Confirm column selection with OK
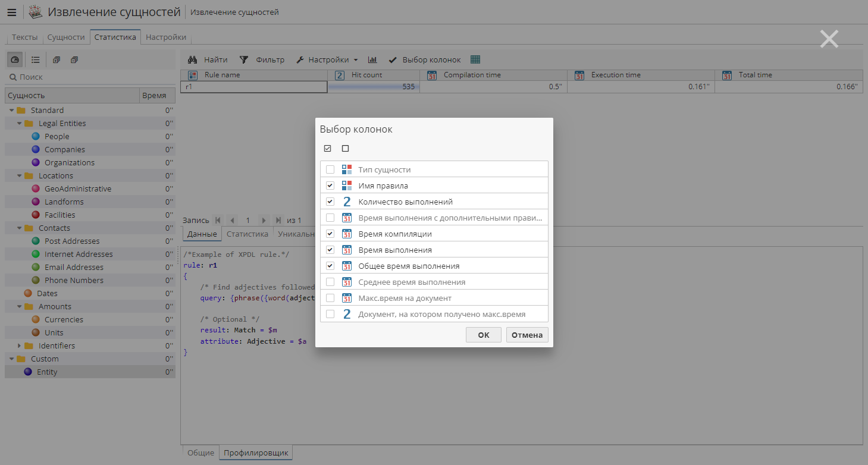Viewport: 868px width, 465px height. (484, 335)
